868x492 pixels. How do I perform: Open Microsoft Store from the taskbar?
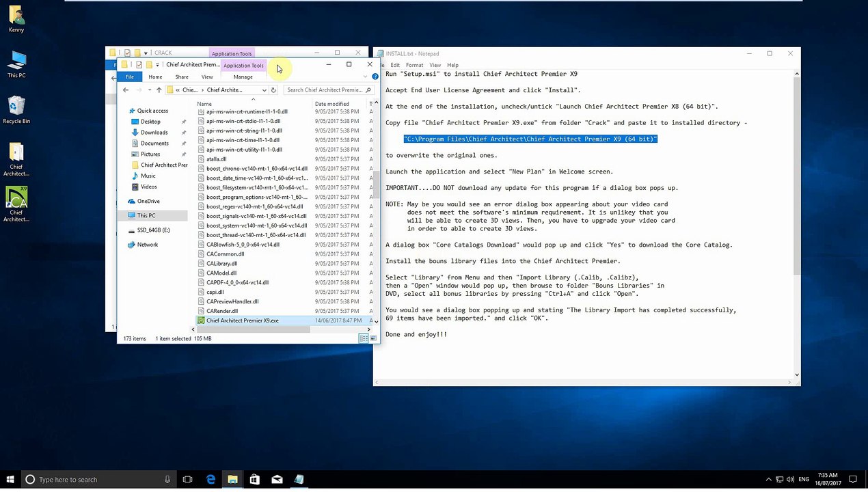(x=254, y=480)
